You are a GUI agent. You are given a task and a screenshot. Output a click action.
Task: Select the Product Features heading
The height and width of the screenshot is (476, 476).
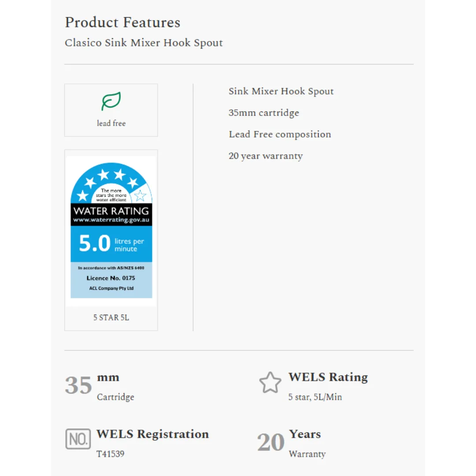[x=123, y=22]
